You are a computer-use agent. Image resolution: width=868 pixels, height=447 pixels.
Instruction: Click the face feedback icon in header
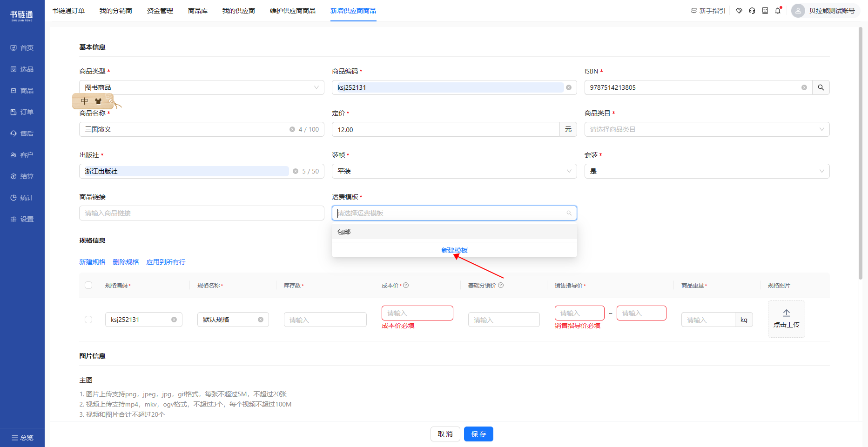(765, 11)
